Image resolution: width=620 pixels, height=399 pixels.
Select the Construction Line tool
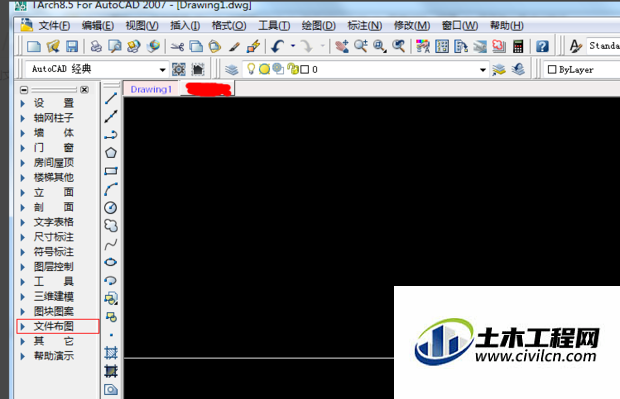point(111,116)
